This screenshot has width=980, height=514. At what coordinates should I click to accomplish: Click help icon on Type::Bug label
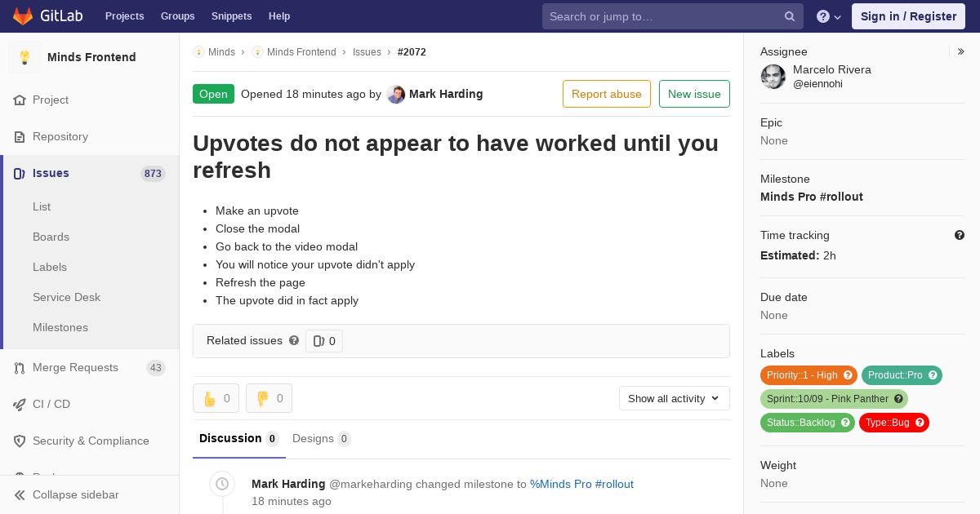coord(920,423)
